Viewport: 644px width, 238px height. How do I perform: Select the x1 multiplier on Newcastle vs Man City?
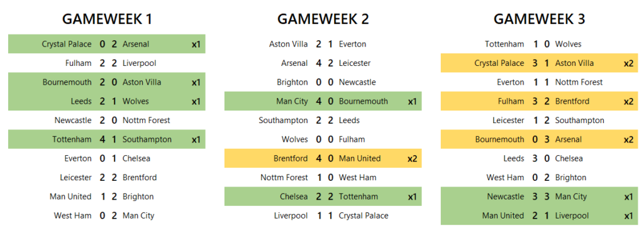[628, 197]
